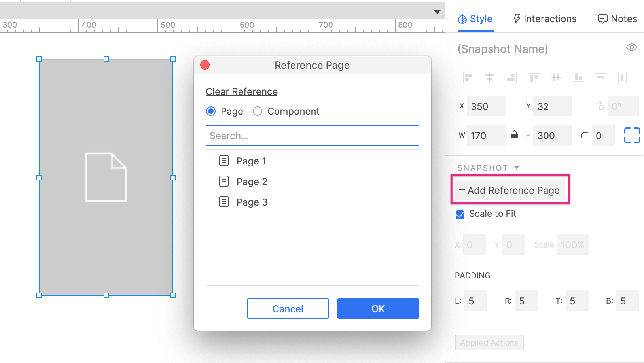Click the align bottom icon
The height and width of the screenshot is (363, 644).
[578, 77]
